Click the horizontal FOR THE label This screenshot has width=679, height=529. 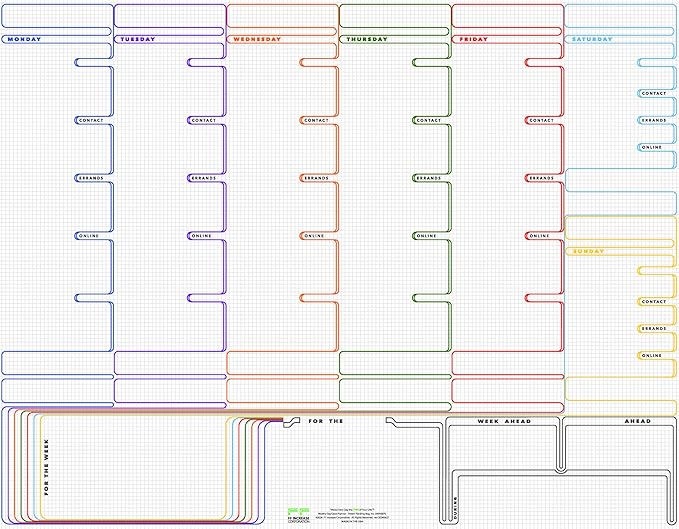(x=326, y=421)
